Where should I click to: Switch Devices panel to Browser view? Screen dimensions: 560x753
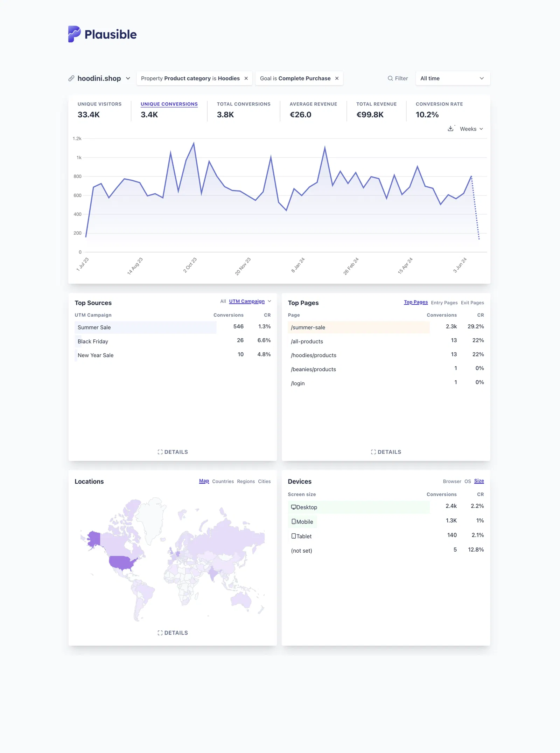coord(452,481)
